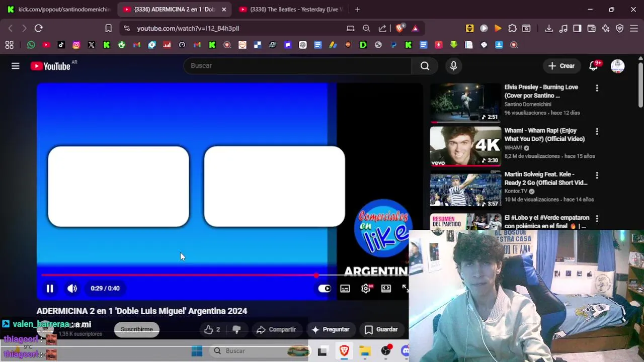This screenshot has height=362, width=644.
Task: Click the 0:29 / 0:40 time display
Action: 105,288
